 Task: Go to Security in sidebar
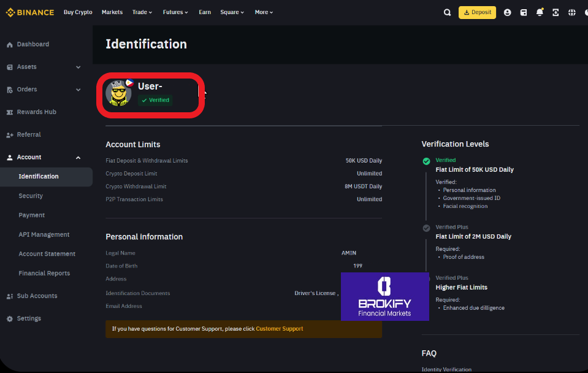pos(31,196)
